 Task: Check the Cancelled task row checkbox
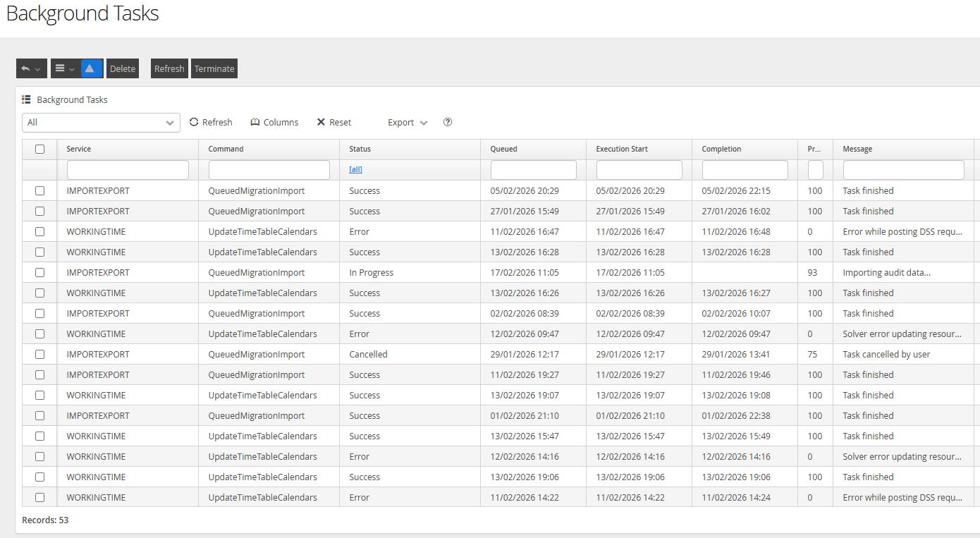[40, 354]
